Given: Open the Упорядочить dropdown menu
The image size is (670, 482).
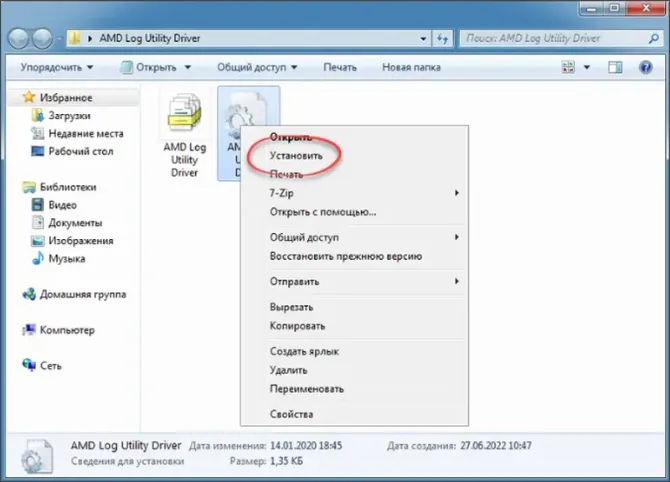Looking at the screenshot, I should [57, 67].
